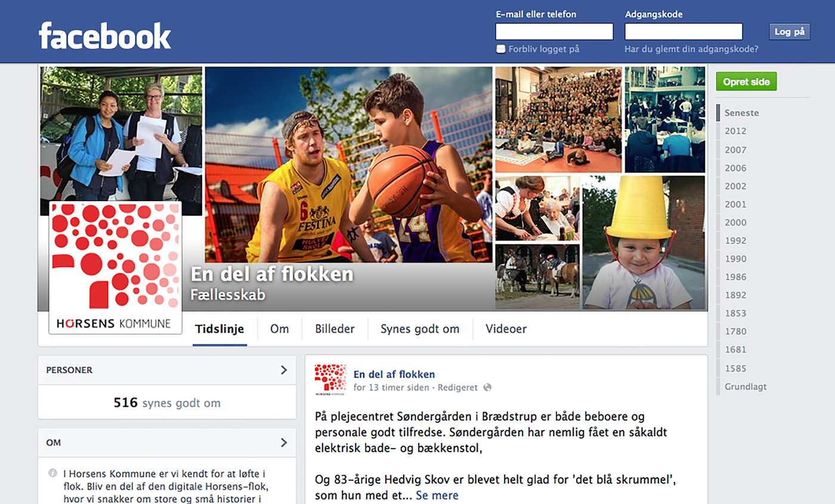Click the Log på button
Image resolution: width=835 pixels, height=504 pixels.
pos(790,32)
